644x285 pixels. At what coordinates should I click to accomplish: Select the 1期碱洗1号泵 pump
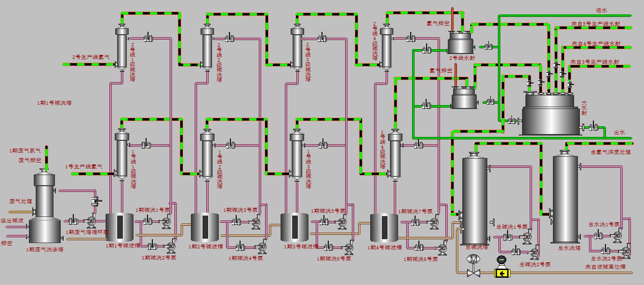167,221
